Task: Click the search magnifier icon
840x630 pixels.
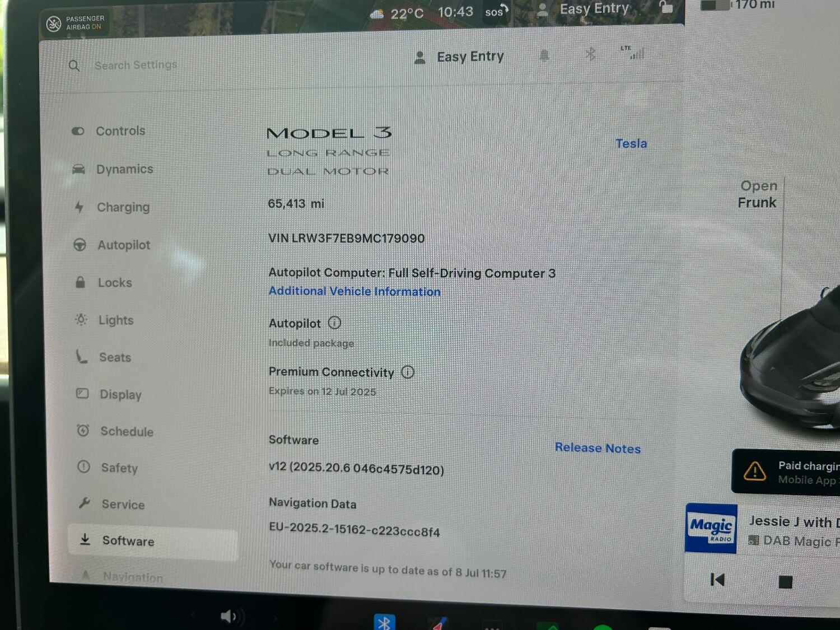Action: click(x=74, y=66)
